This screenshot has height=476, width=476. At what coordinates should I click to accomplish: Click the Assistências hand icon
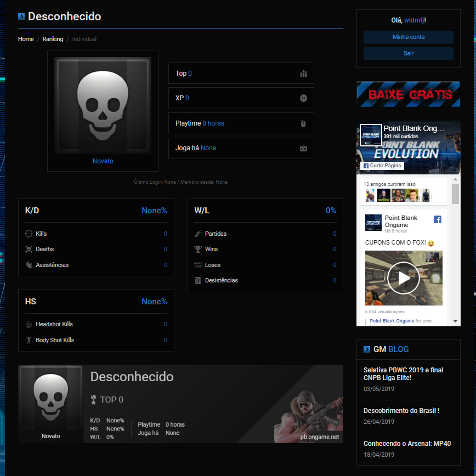click(29, 265)
